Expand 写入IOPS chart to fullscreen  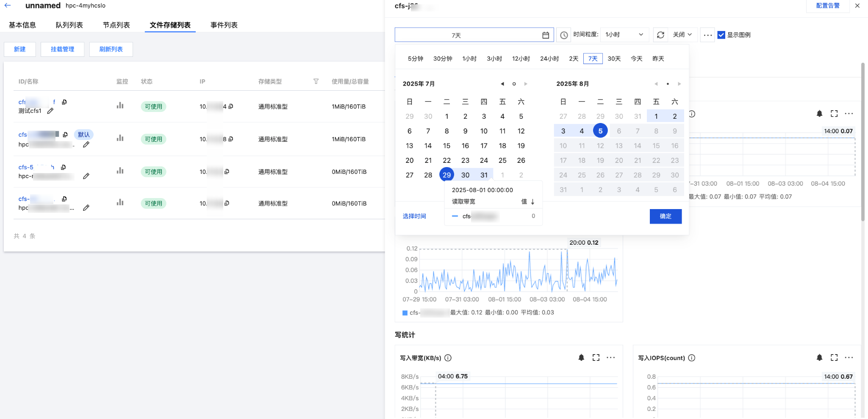coord(834,358)
